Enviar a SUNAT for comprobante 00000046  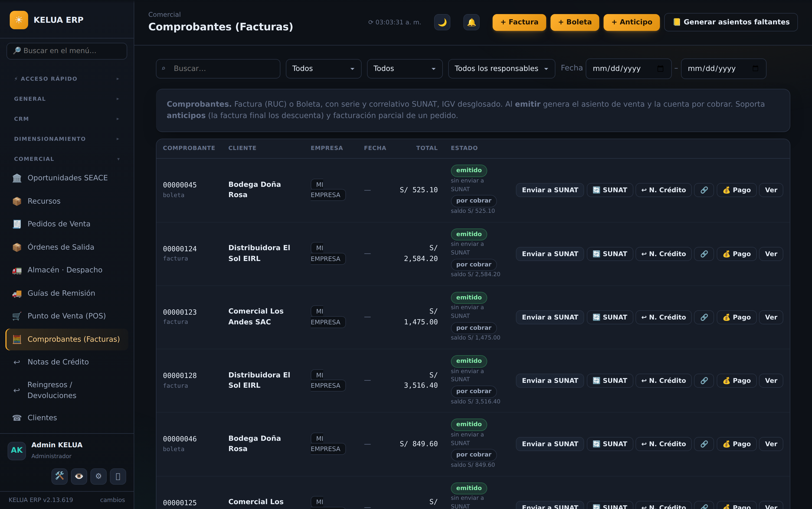point(550,444)
